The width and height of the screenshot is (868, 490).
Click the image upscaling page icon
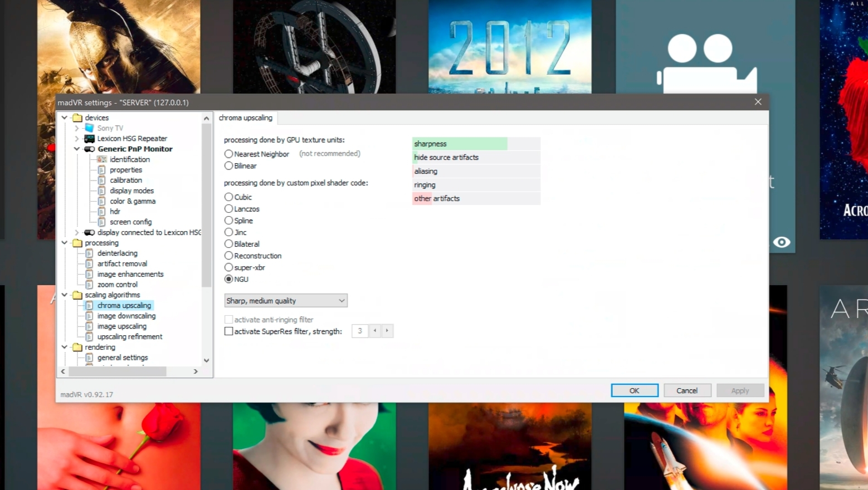point(89,326)
